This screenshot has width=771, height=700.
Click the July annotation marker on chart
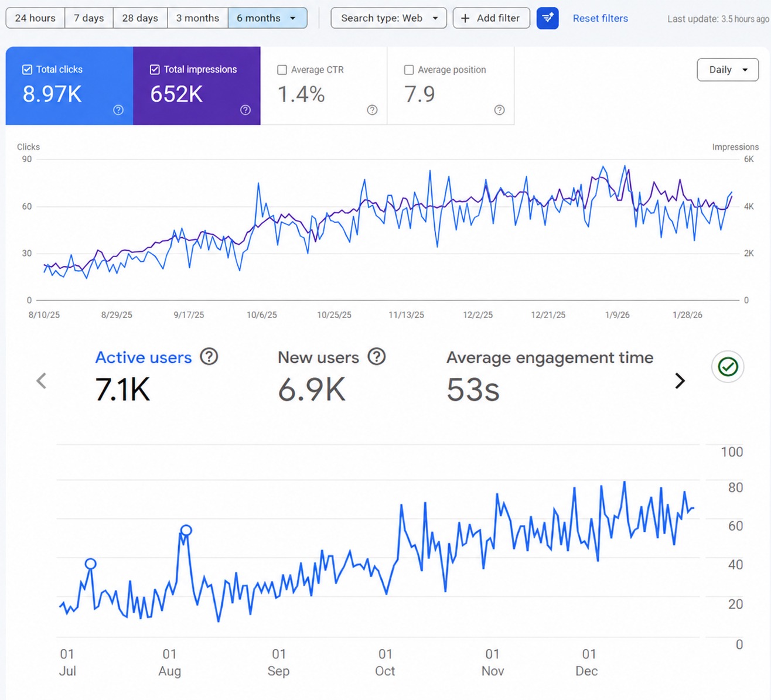click(90, 564)
